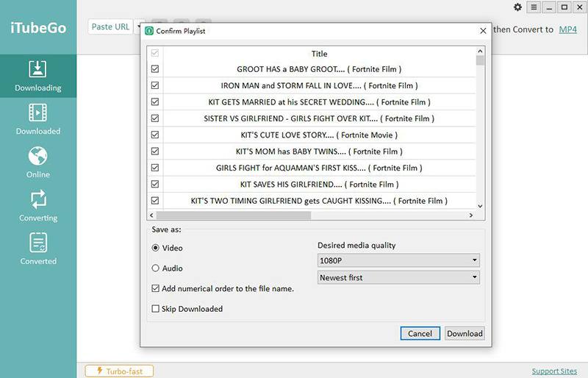Click the MP4 convert format link
The width and height of the screenshot is (588, 378).
(x=567, y=29)
